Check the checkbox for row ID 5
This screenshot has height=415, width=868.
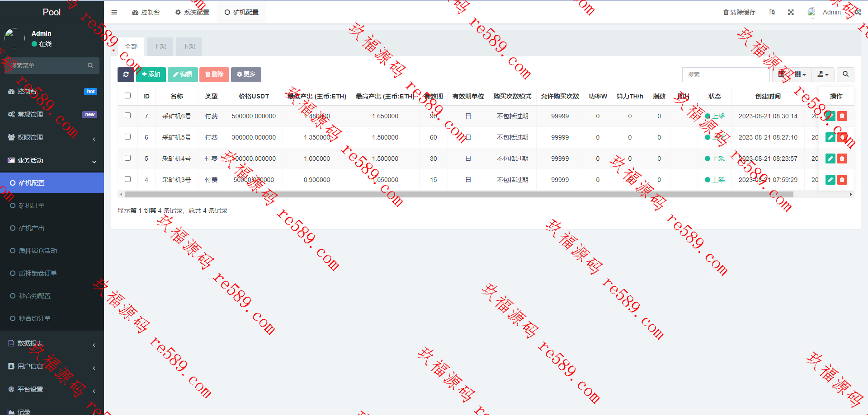127,158
